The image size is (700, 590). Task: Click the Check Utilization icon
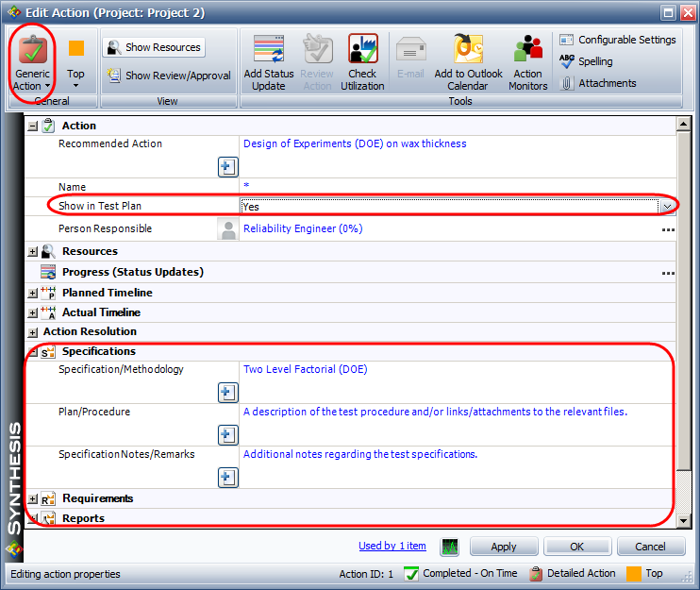362,51
